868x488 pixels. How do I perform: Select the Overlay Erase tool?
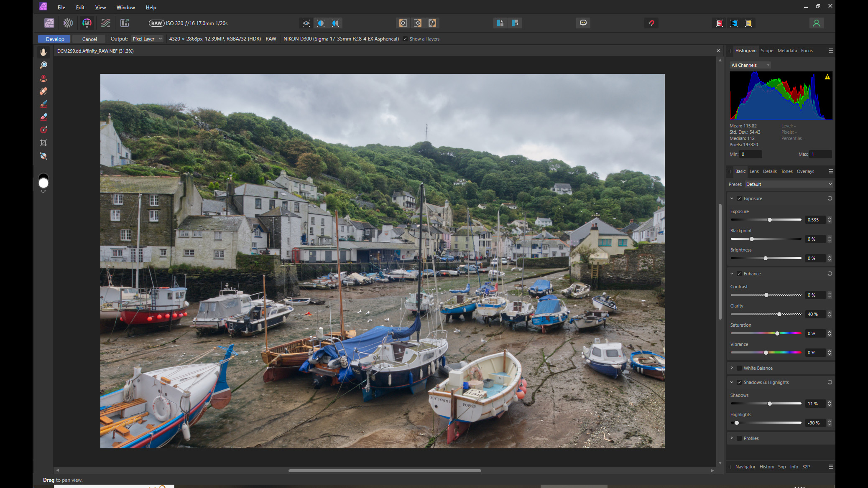point(43,117)
